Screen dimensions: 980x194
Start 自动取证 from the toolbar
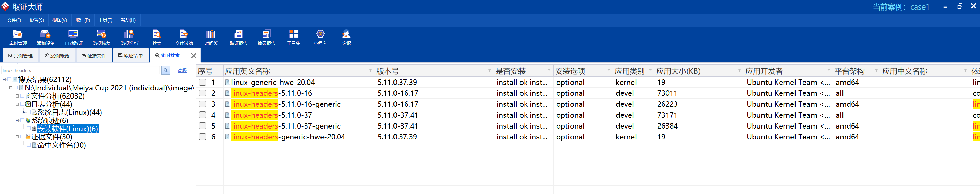point(74,38)
